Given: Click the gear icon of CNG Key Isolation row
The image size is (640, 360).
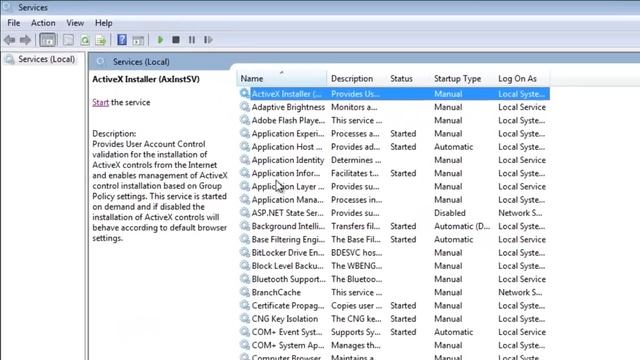Looking at the screenshot, I should 244,319.
